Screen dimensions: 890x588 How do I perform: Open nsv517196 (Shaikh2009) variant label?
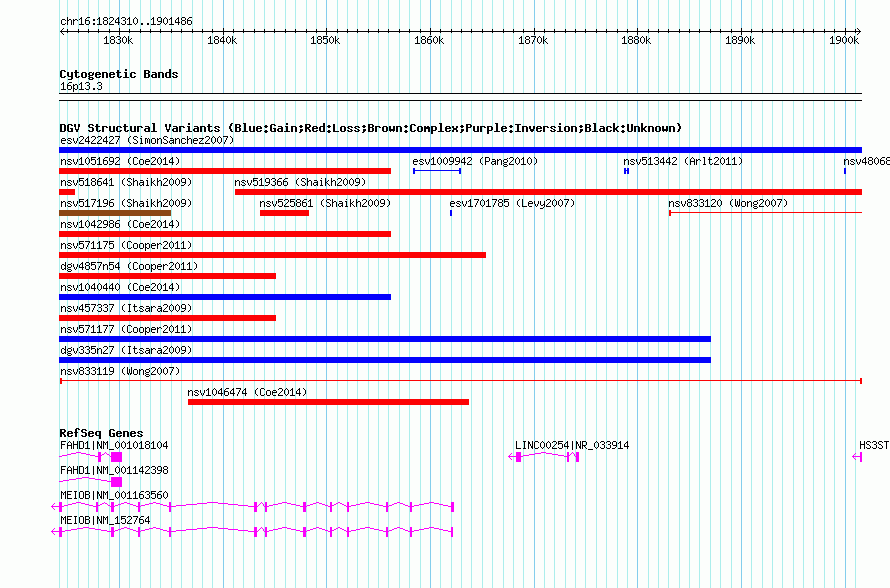click(126, 203)
